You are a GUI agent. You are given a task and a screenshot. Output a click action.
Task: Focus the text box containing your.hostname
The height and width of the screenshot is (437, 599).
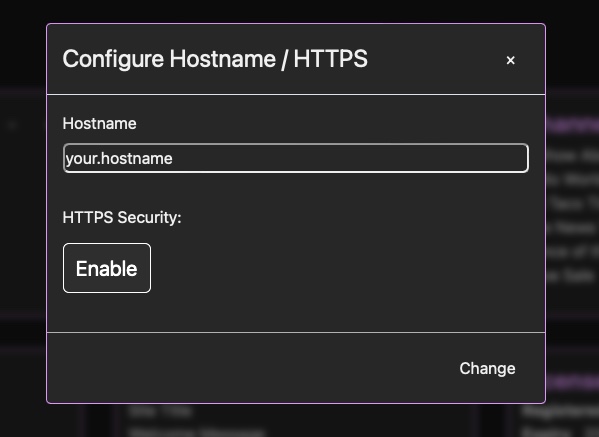click(296, 158)
